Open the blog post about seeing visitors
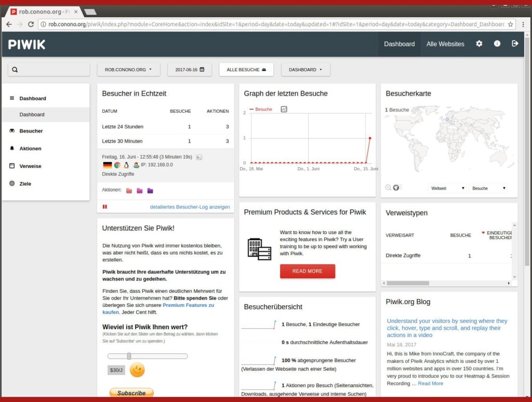Screen dimensions: 532x402 [x=447, y=328]
